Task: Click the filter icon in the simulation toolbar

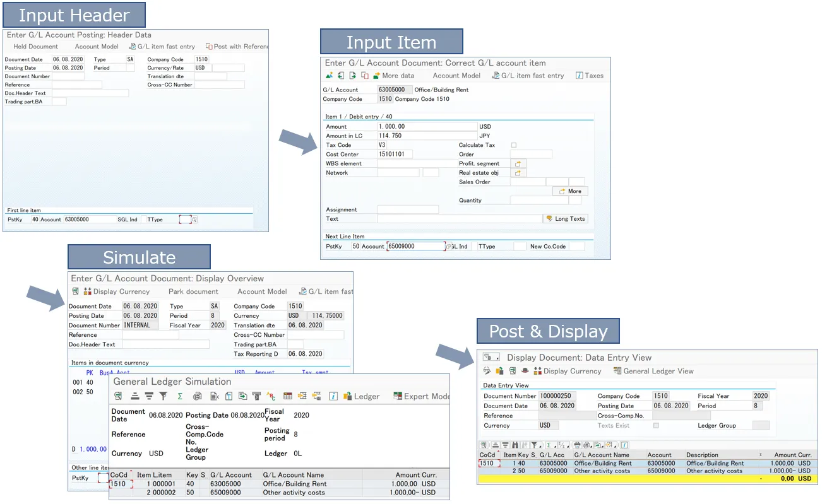Action: pos(163,397)
